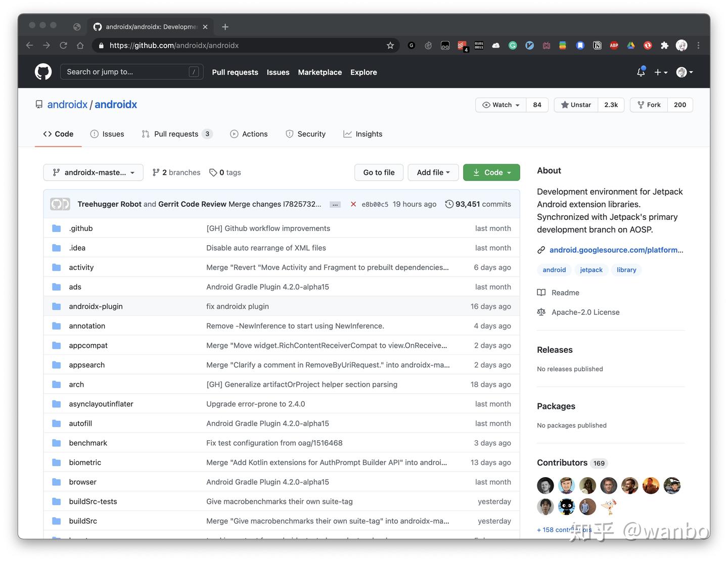Go to browser home icon
Viewport: 728px width, 561px height.
(x=80, y=45)
